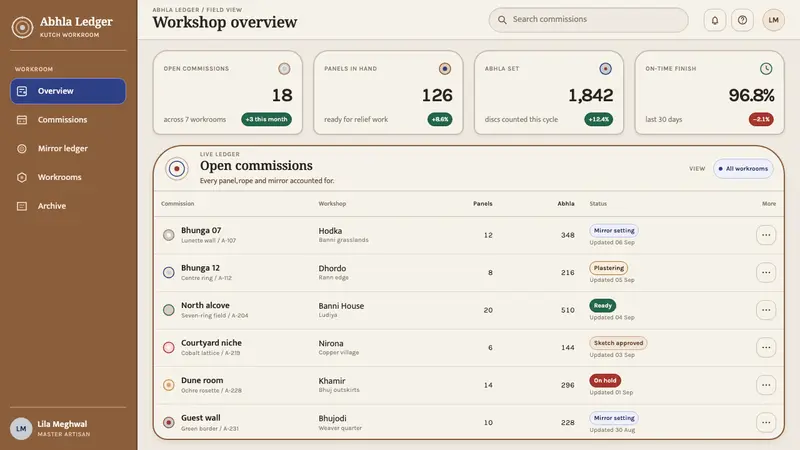Click the Open commissions heading

[x=256, y=166]
